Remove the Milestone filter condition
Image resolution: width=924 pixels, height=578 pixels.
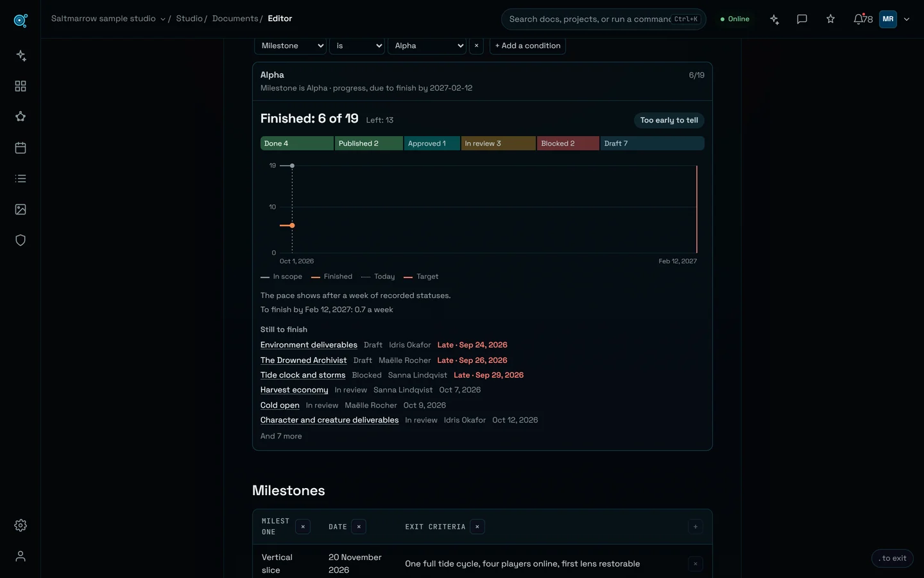476,46
